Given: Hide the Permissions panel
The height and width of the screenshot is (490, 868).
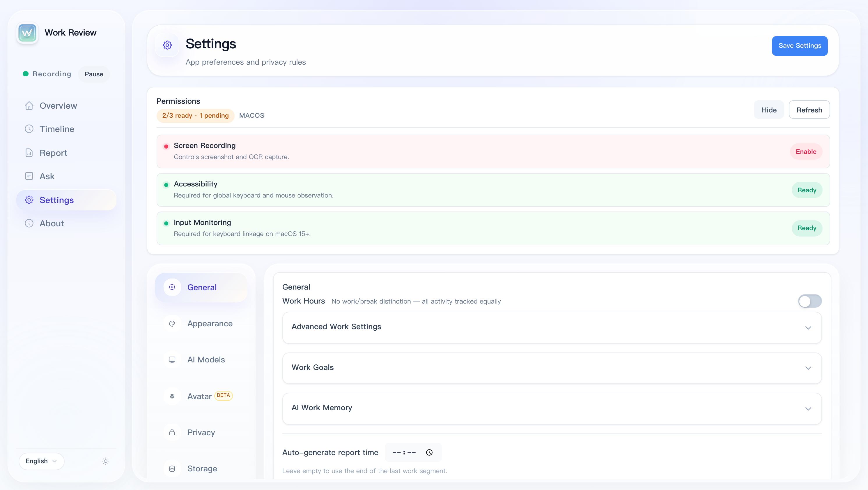Looking at the screenshot, I should click(x=769, y=110).
